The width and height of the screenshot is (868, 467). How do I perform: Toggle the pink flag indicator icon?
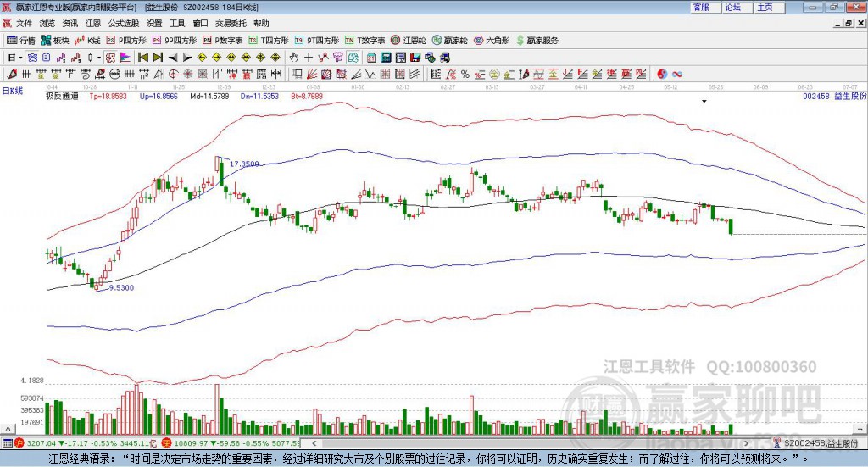coord(125,58)
